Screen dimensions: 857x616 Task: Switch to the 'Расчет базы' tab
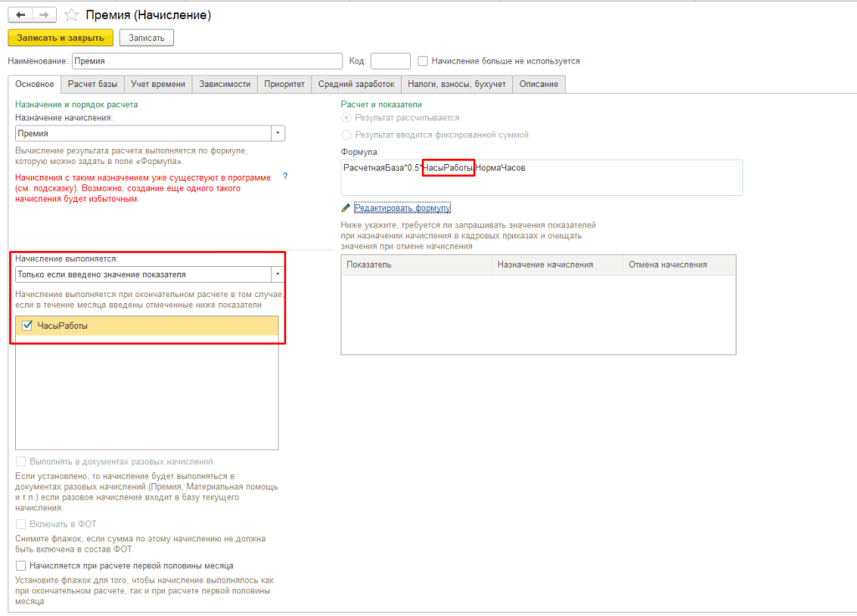click(93, 84)
